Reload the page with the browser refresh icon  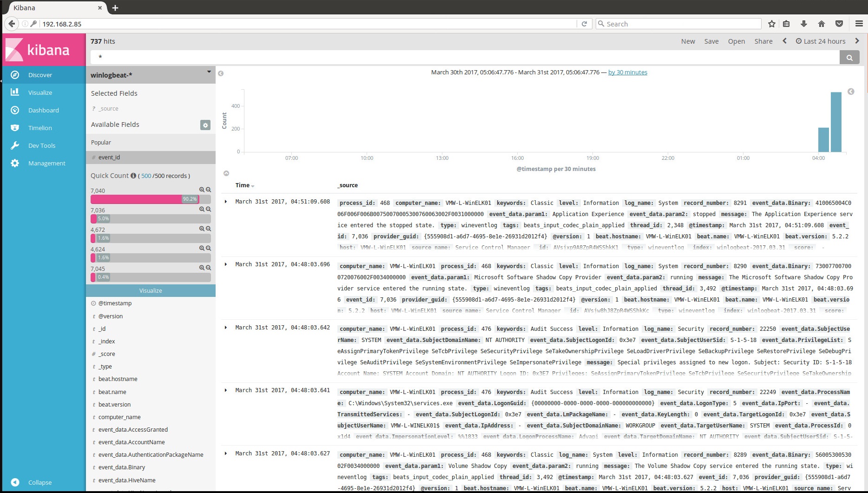pos(585,24)
